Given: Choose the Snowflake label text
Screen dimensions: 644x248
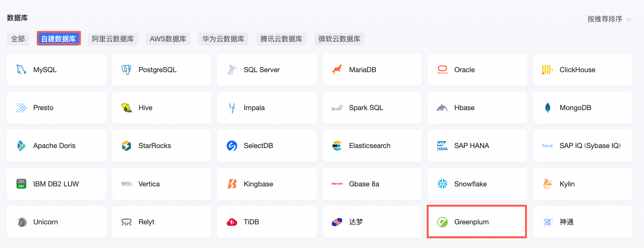Looking at the screenshot, I should pos(470,184).
